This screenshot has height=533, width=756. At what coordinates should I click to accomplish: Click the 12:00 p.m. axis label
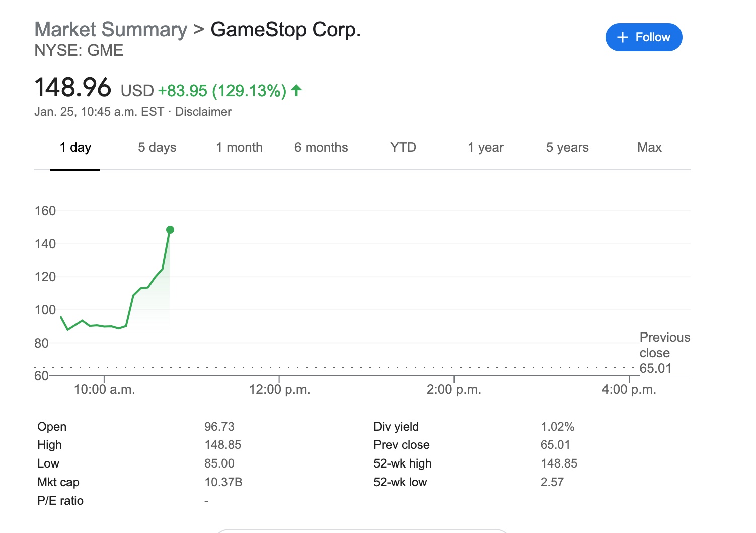279,390
